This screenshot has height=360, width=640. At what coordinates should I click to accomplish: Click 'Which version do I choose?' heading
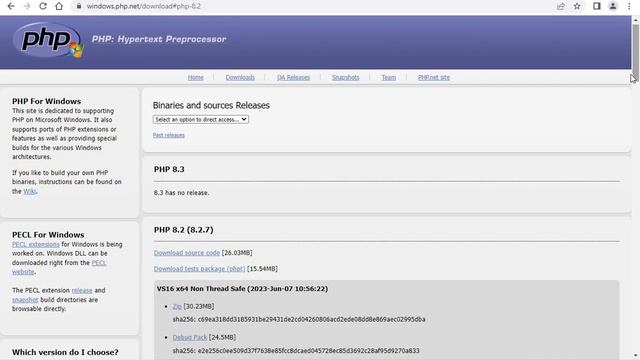(65, 352)
